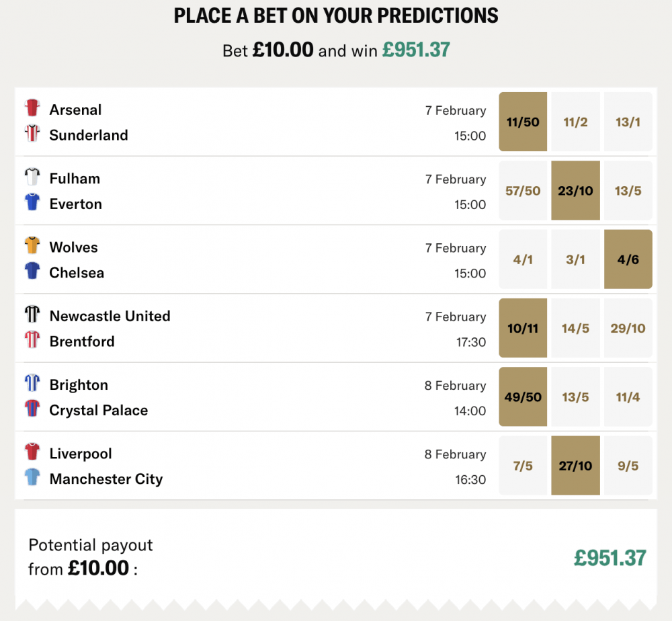Screen dimensions: 672x621
Task: Select the 13/1 Sunderland win odds
Action: tap(628, 122)
